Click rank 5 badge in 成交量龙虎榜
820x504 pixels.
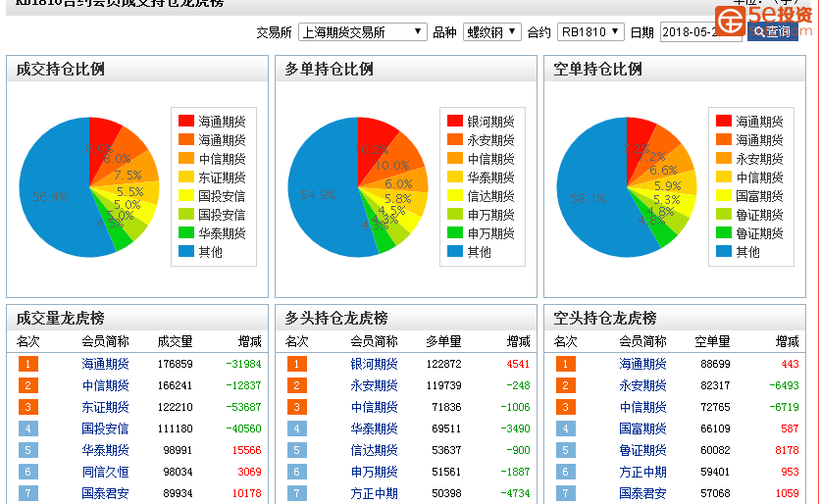[28, 450]
